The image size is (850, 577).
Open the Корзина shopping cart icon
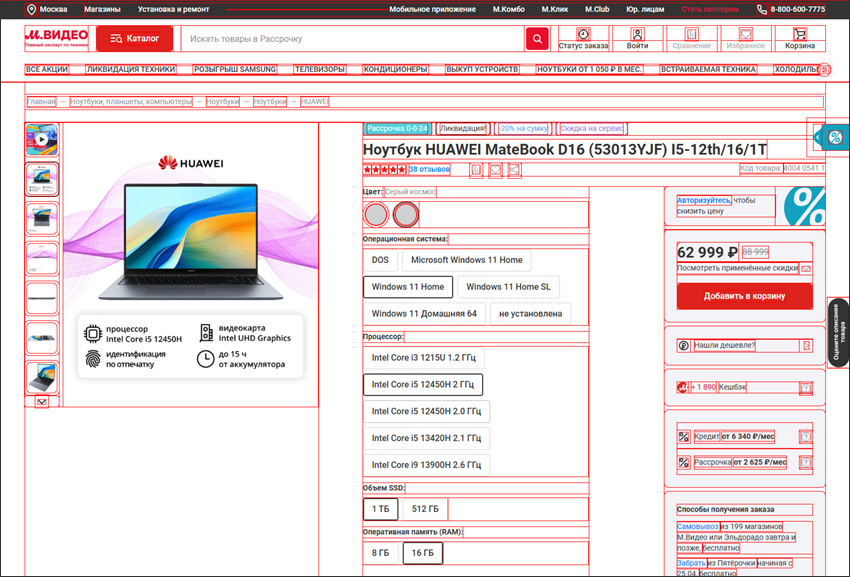pyautogui.click(x=800, y=34)
